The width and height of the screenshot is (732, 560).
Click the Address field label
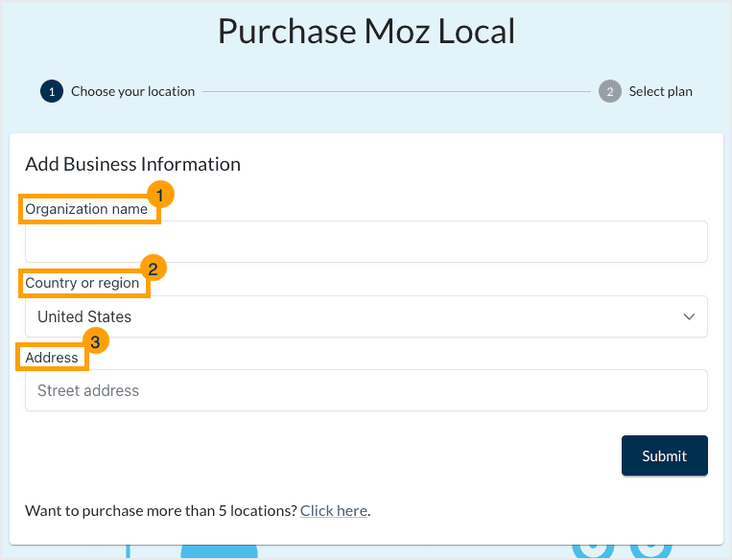(x=52, y=358)
